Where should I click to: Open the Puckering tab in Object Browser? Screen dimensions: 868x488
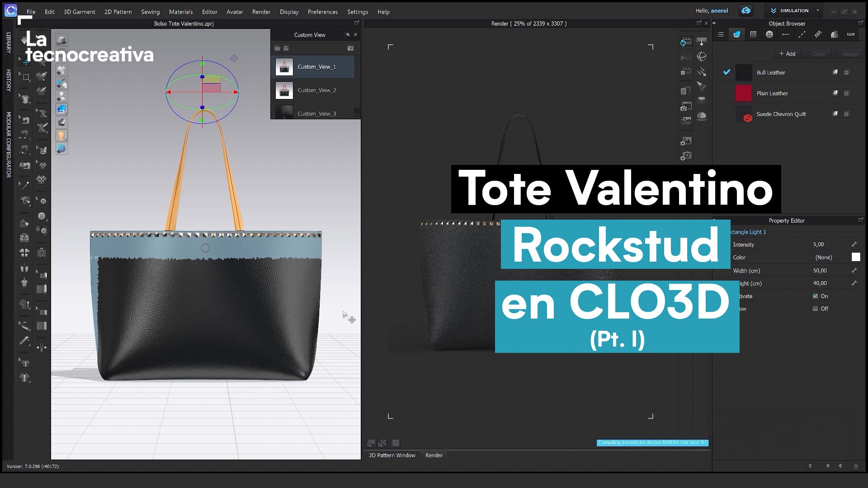818,34
